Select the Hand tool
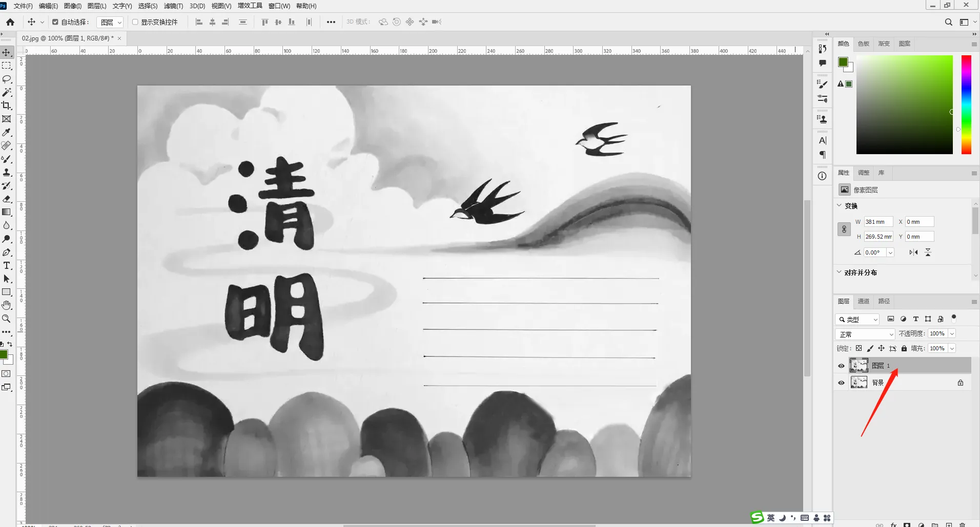This screenshot has height=527, width=980. 7,305
